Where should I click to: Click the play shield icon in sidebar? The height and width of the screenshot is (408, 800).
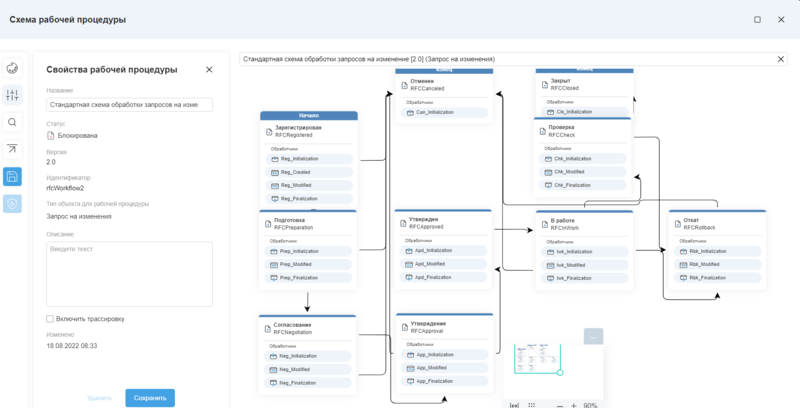[12, 203]
